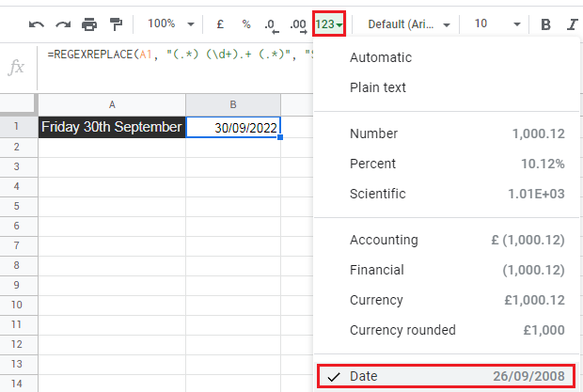Choose Number format 1,000.12
Screen dimensions: 583x392
point(447,133)
